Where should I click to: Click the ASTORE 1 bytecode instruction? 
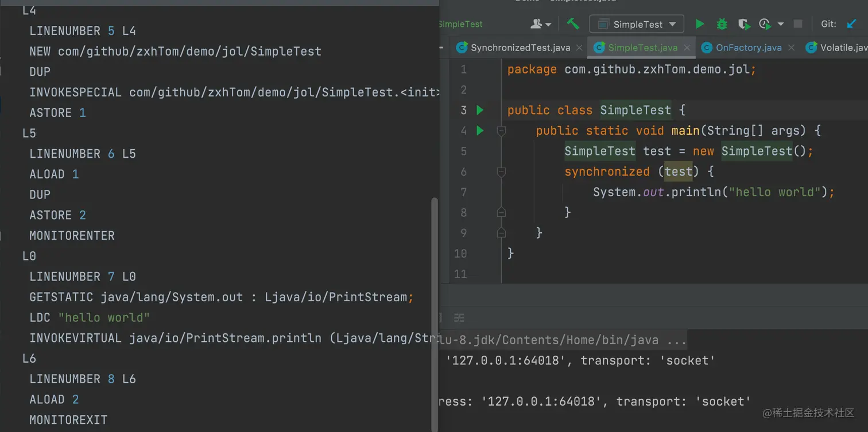pyautogui.click(x=57, y=113)
